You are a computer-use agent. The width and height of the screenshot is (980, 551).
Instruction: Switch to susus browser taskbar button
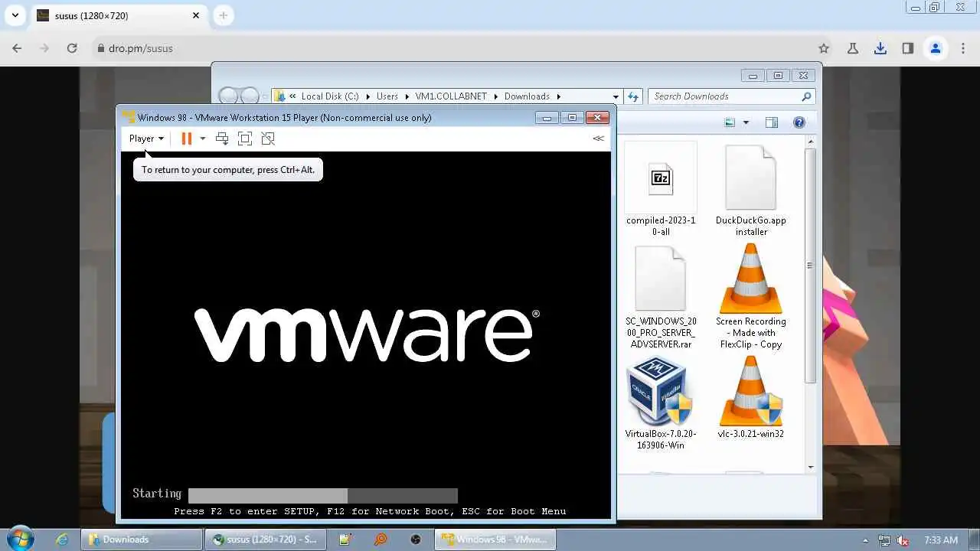pos(265,540)
